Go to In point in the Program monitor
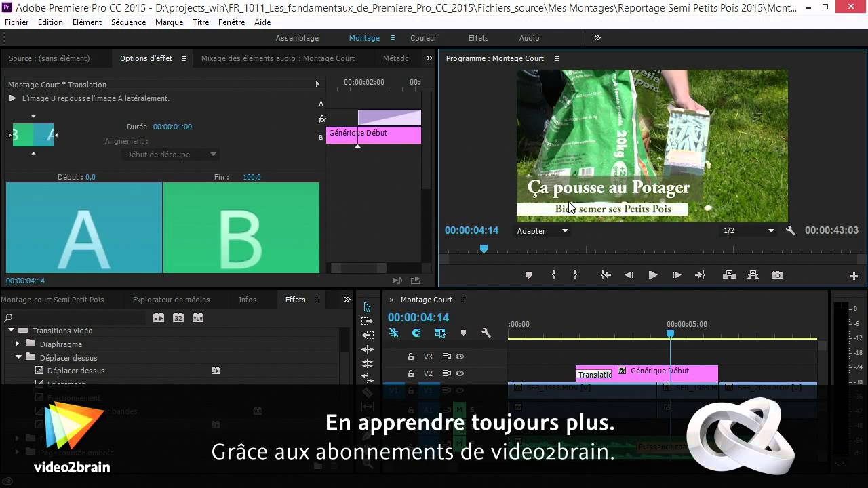The width and height of the screenshot is (868, 488). pyautogui.click(x=606, y=275)
